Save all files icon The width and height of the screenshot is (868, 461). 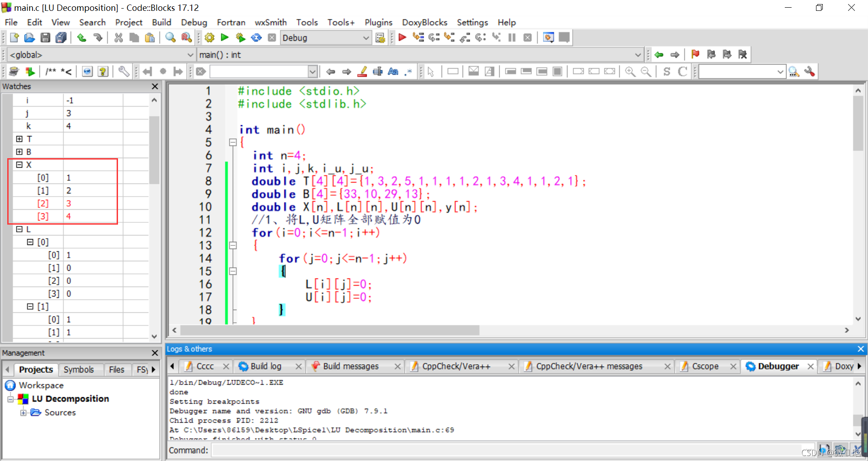coord(61,38)
